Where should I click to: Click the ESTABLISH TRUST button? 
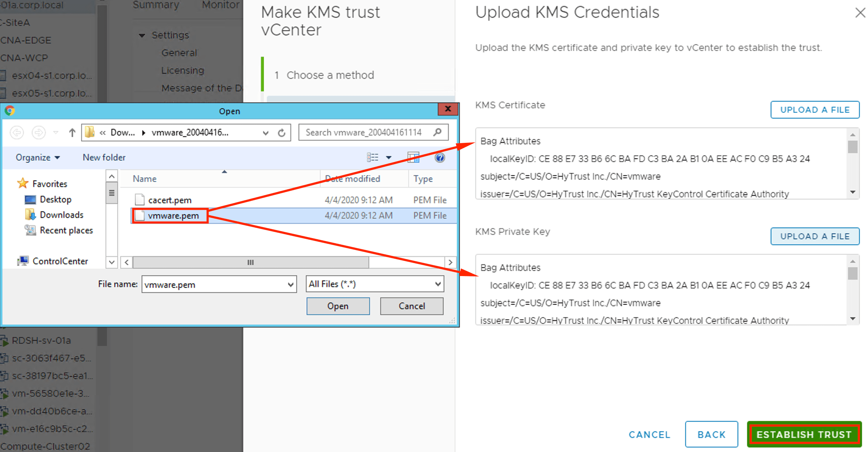pyautogui.click(x=804, y=434)
